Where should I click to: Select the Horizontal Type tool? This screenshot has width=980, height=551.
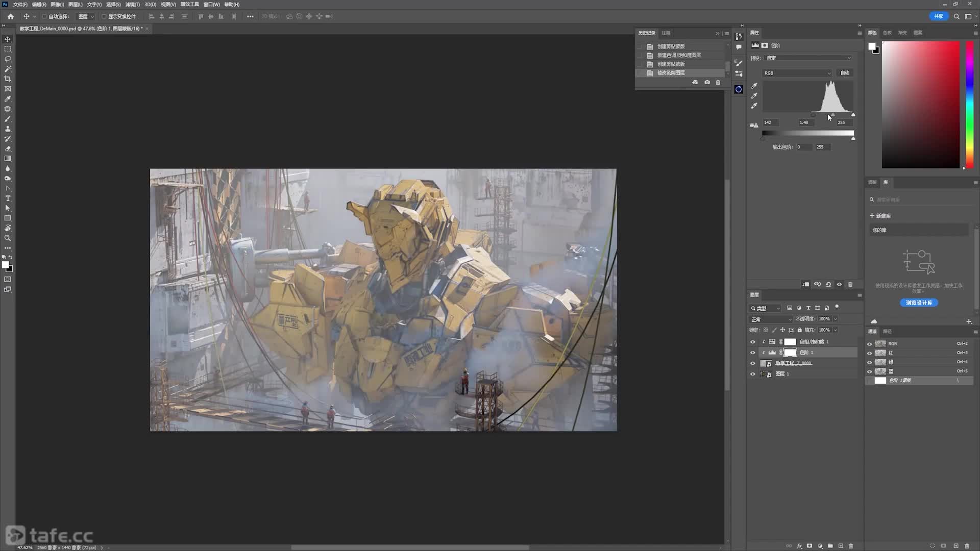8,198
